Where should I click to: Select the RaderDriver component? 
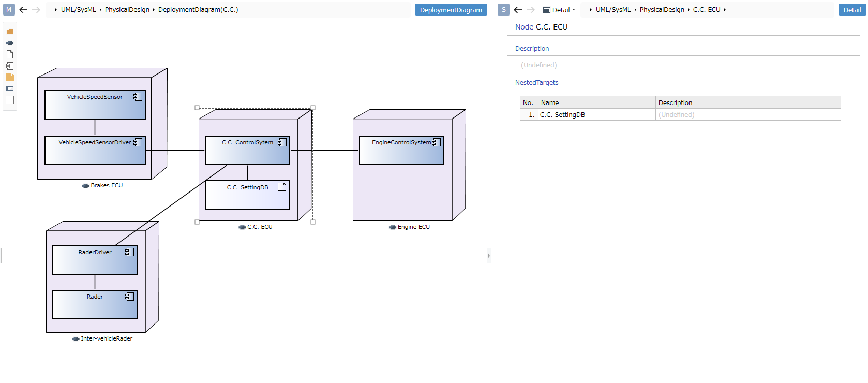[x=95, y=260]
